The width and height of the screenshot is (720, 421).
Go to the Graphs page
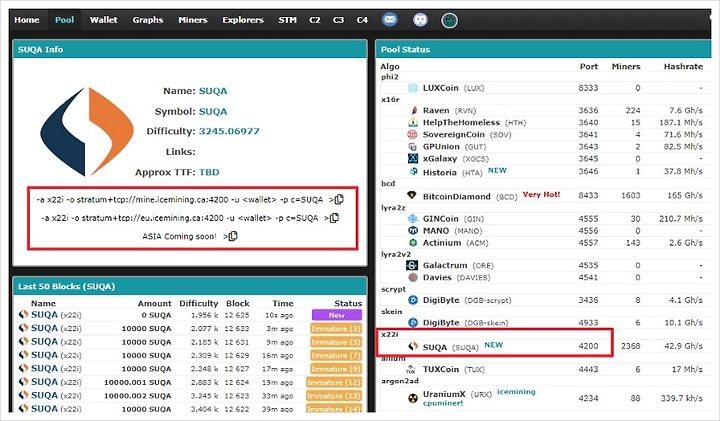click(148, 20)
